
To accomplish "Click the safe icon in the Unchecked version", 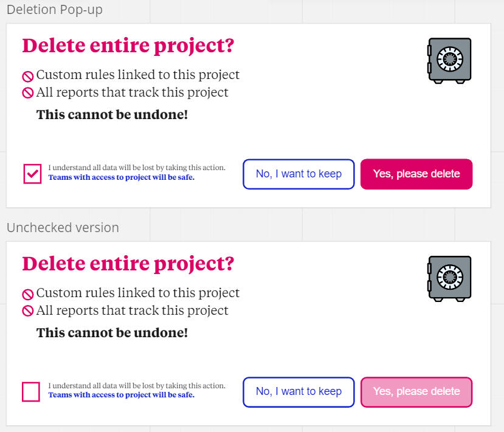I will coord(449,278).
